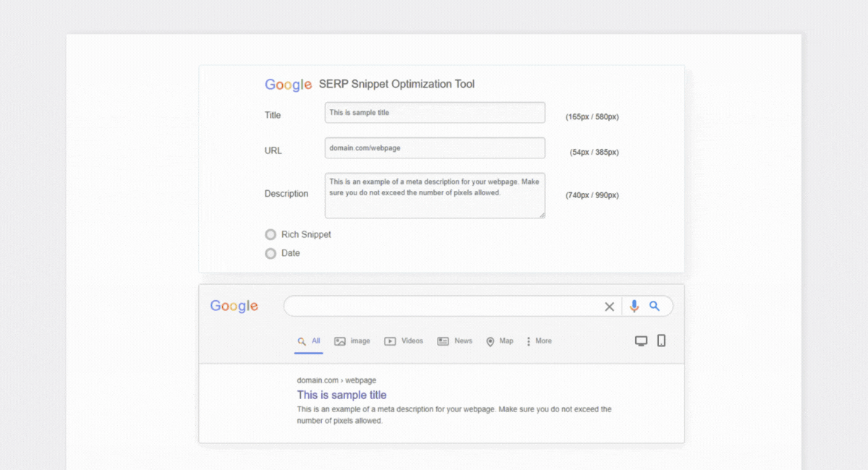This screenshot has width=868, height=470.
Task: Click the Google logo beside the search bar
Action: [234, 306]
